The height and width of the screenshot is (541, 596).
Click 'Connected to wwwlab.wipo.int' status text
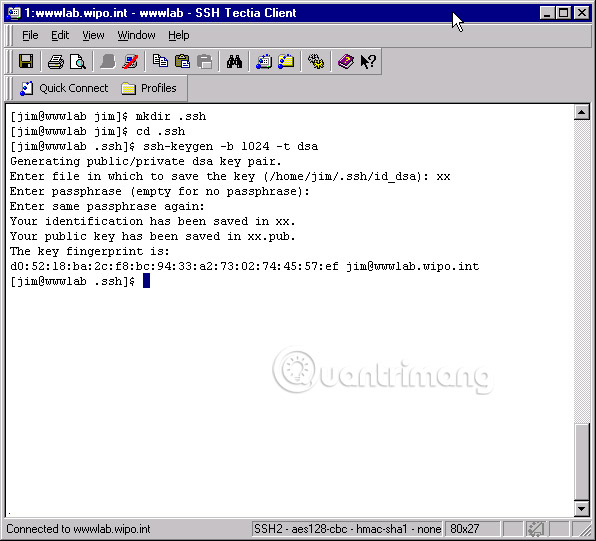pyautogui.click(x=78, y=529)
